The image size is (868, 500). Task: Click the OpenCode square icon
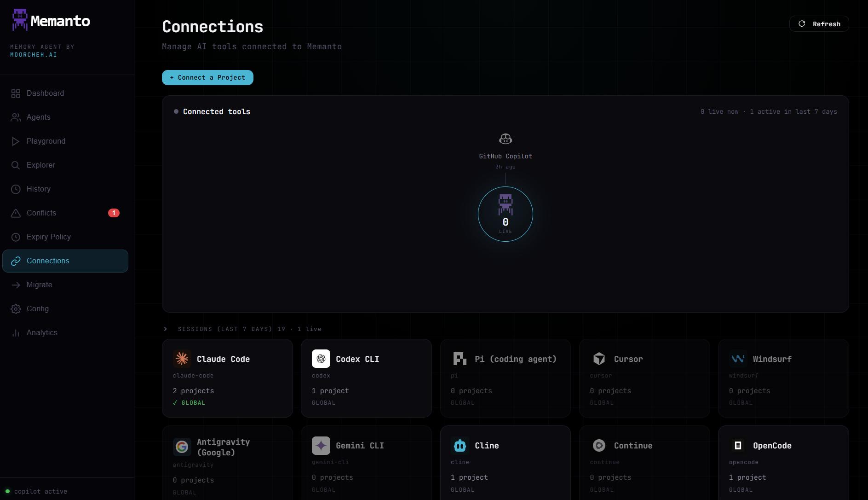point(738,446)
